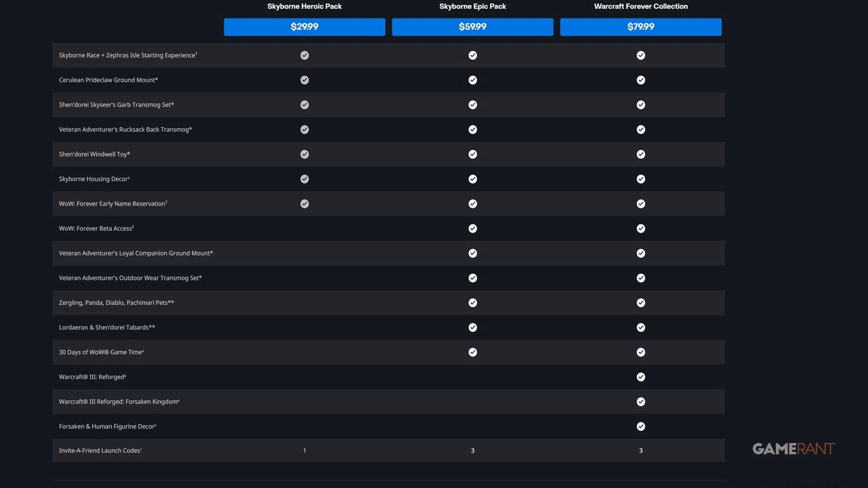The image size is (868, 488).
Task: Select Epic Pack checkmark for Cerulean Prideclaw Mount
Action: [473, 80]
